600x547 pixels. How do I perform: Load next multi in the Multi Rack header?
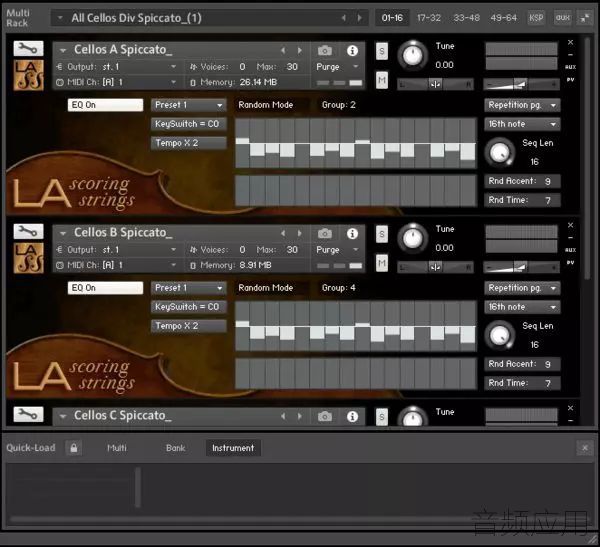359,18
